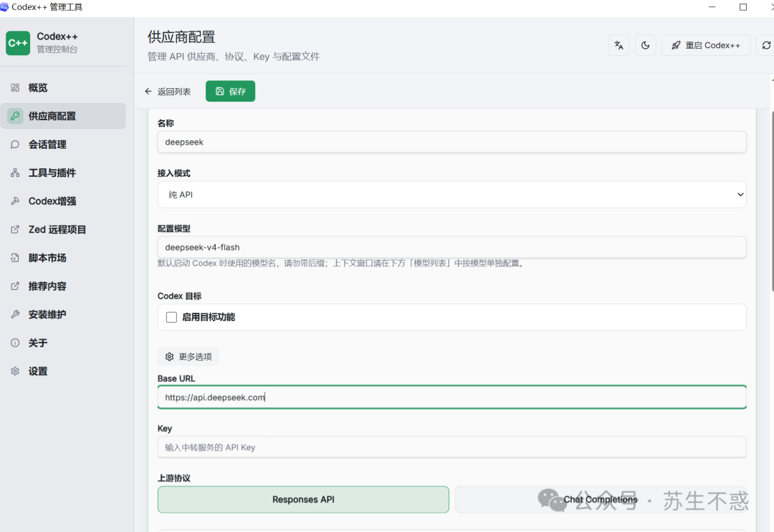Expand 更多选项 button text
The image size is (774, 532).
pyautogui.click(x=196, y=357)
